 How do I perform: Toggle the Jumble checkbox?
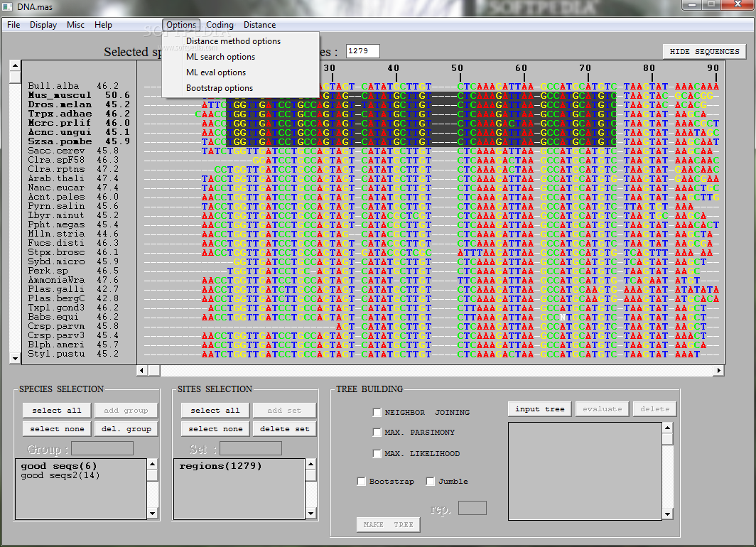[431, 481]
